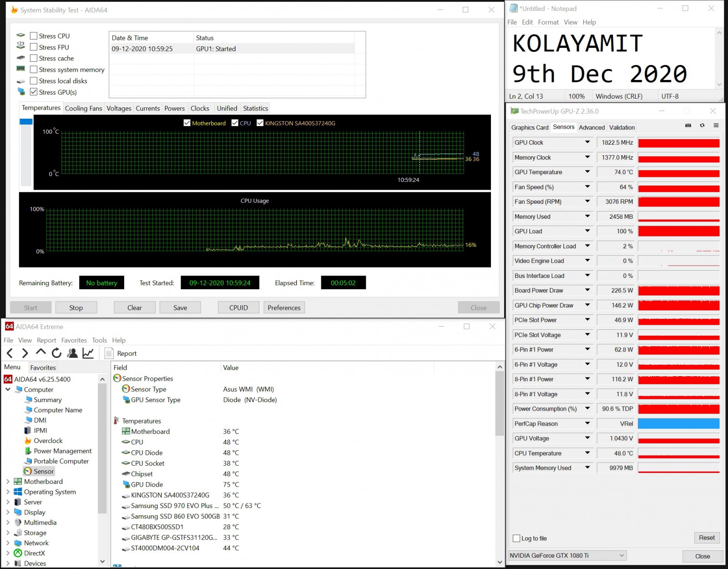
Task: Enable Stress system memory checkbox
Action: [x=34, y=70]
